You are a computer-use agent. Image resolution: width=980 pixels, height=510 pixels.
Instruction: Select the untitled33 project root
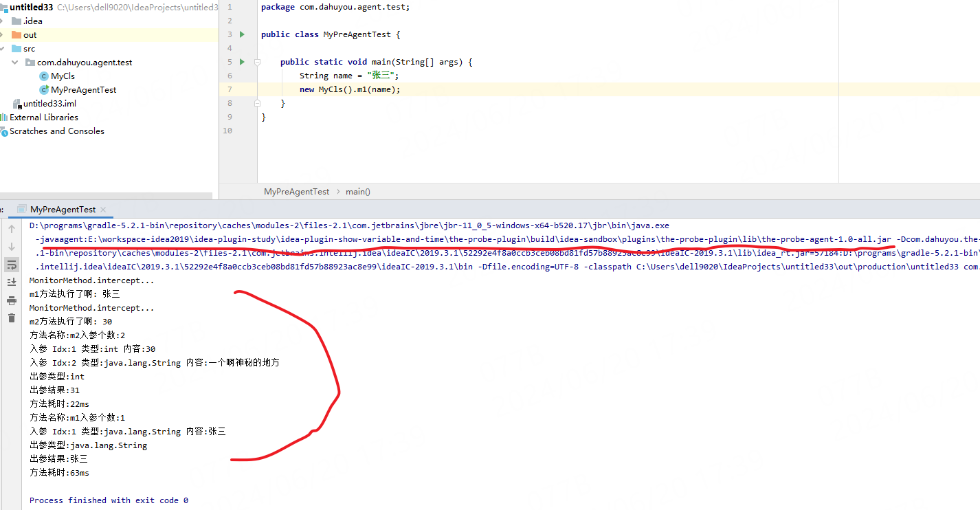pyautogui.click(x=32, y=8)
